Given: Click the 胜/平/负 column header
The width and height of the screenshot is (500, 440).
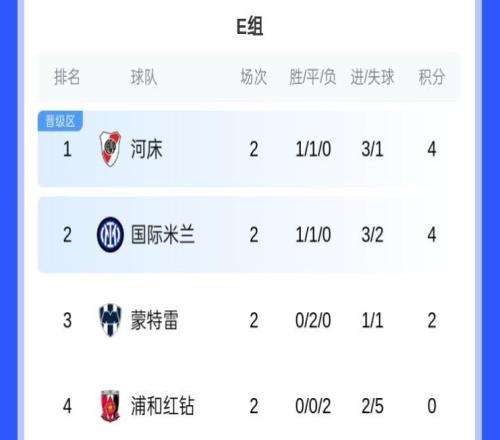Looking at the screenshot, I should click(313, 77).
